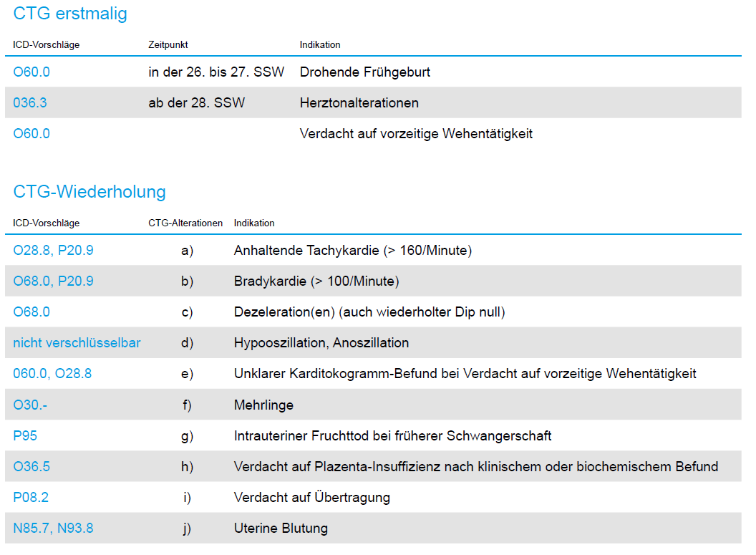The width and height of the screenshot is (756, 555).
Task: Open ICD code O60.0 beside Drohende Frühgeburt
Action: coord(31,72)
